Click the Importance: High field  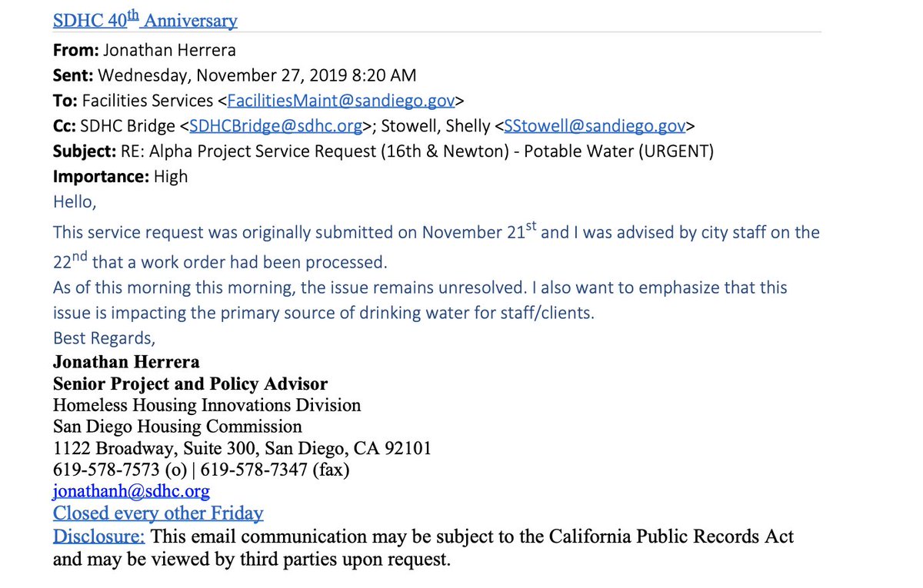pos(120,178)
